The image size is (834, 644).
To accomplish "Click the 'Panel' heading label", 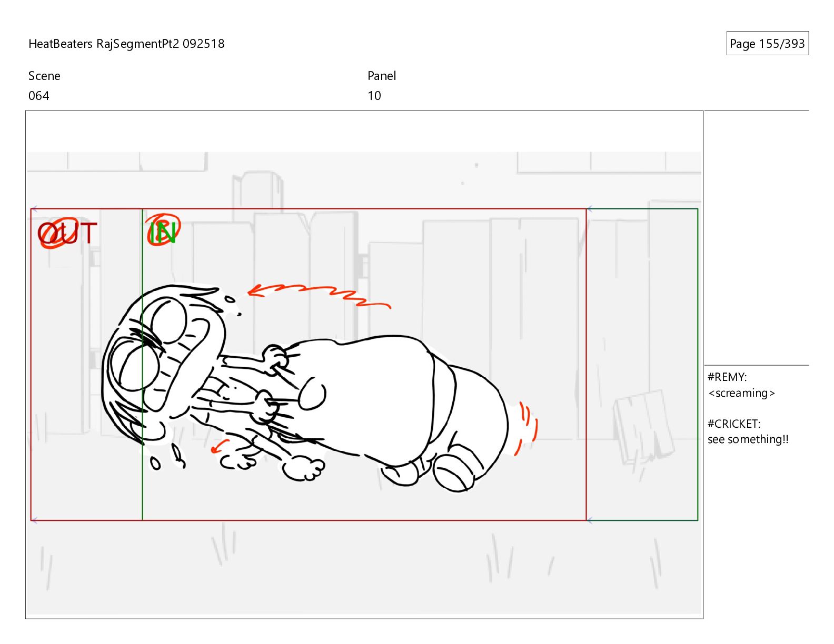I will [382, 76].
